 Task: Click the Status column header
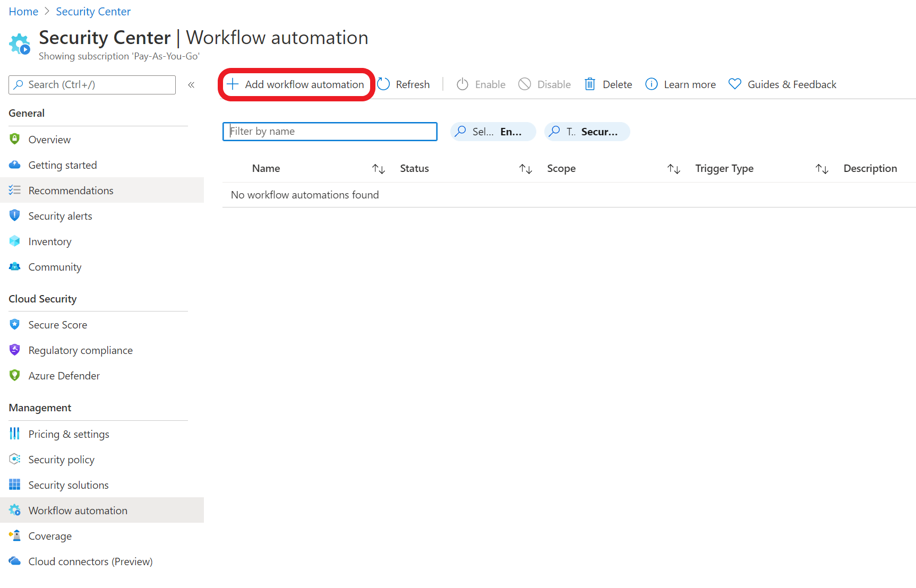(x=414, y=168)
